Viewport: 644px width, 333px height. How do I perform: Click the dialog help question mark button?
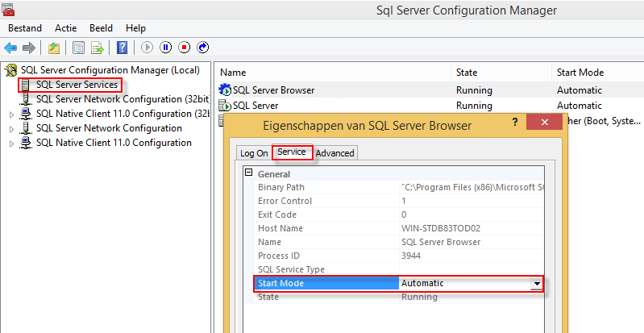tap(515, 122)
